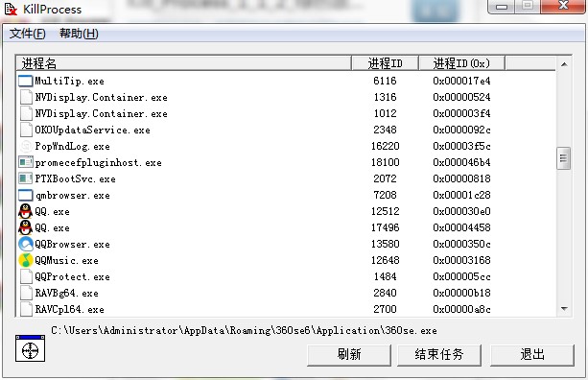588x380 pixels.
Task: Click the vertical scrollbar thumb
Action: (x=564, y=158)
